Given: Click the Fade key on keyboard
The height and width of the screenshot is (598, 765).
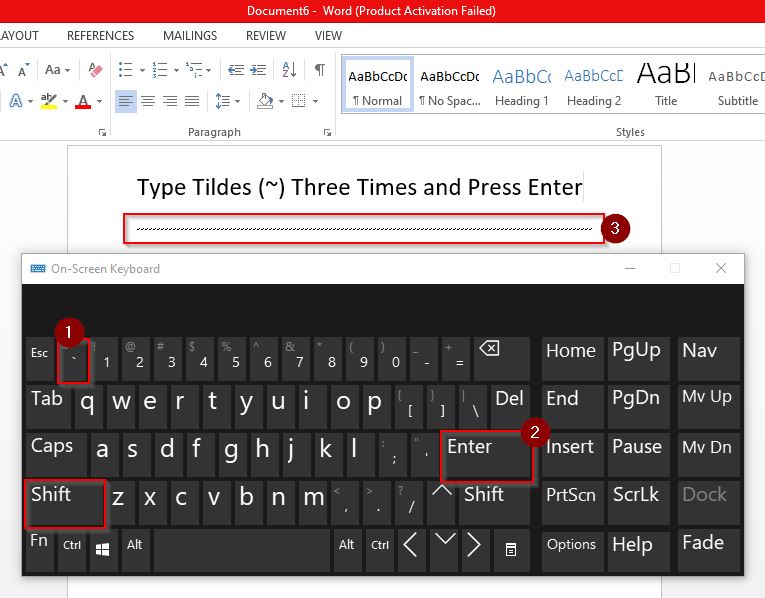Looking at the screenshot, I should point(708,550).
